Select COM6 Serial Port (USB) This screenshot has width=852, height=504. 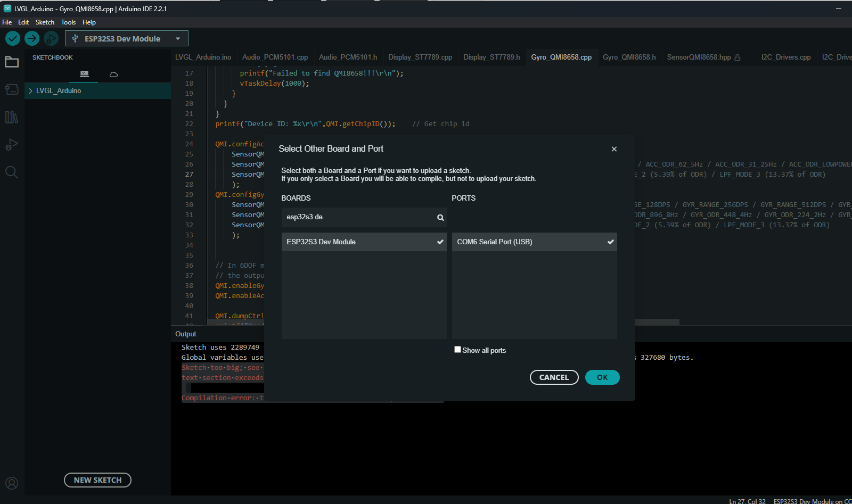534,242
